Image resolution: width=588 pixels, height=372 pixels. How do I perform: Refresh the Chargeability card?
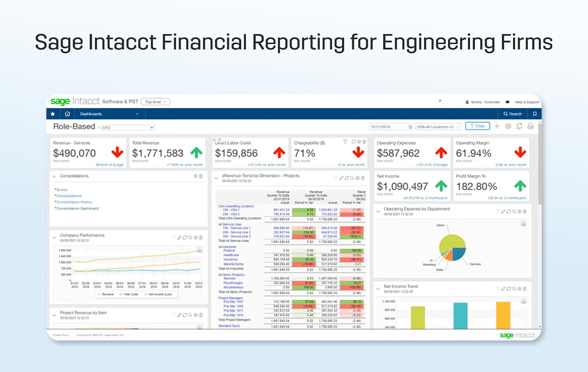point(353,142)
